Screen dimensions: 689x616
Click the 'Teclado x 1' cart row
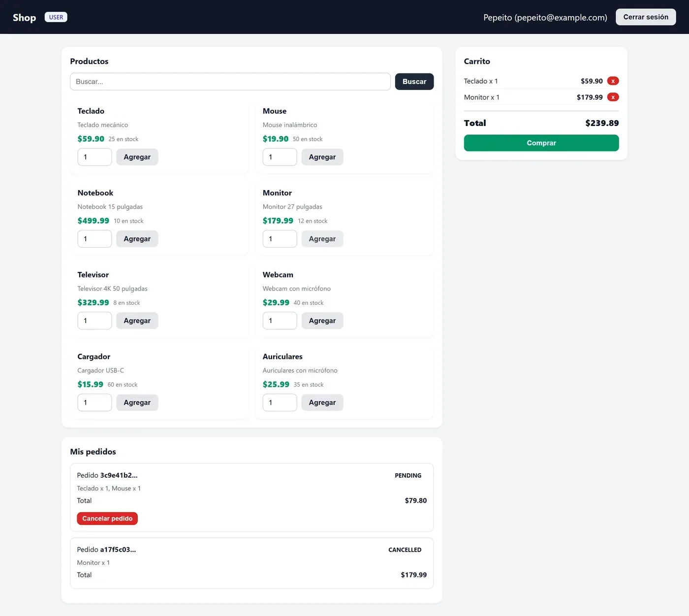click(x=541, y=81)
